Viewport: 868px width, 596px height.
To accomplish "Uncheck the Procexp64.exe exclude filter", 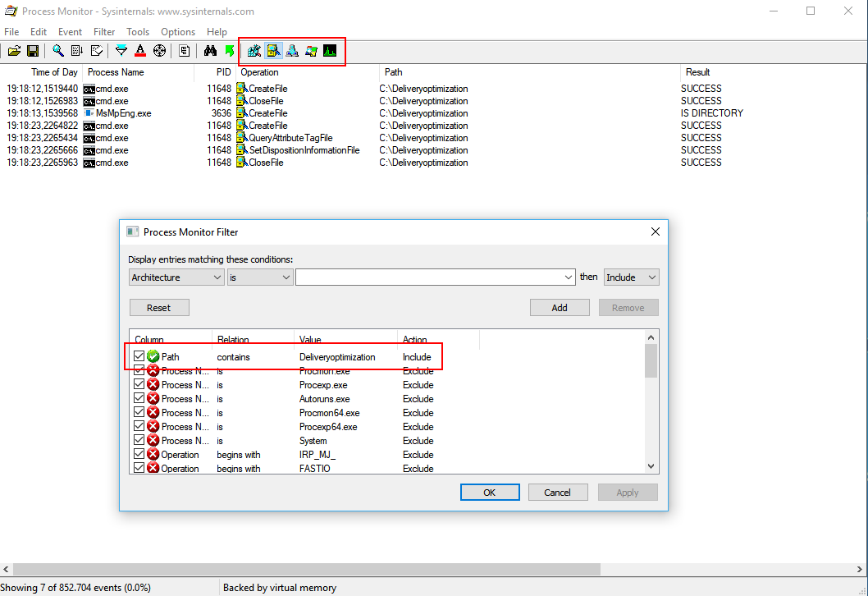I will pyautogui.click(x=139, y=426).
